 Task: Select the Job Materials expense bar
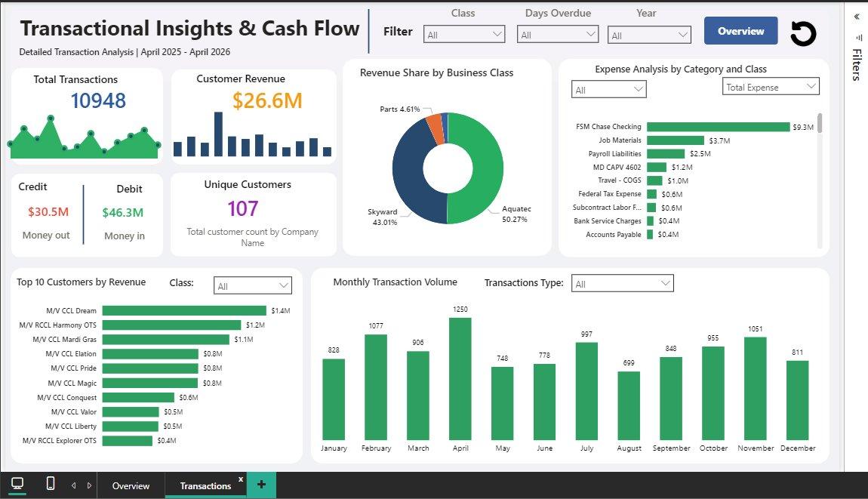pyautogui.click(x=676, y=140)
